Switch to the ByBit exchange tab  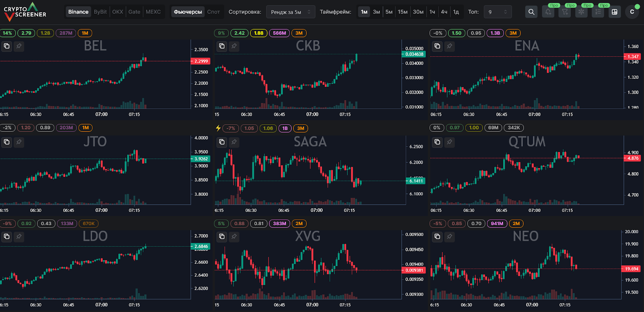[100, 12]
